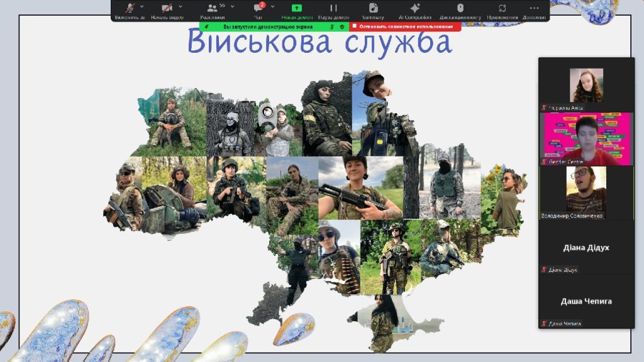
Task: Select top participant video with curly-haired person
Action: point(587,85)
